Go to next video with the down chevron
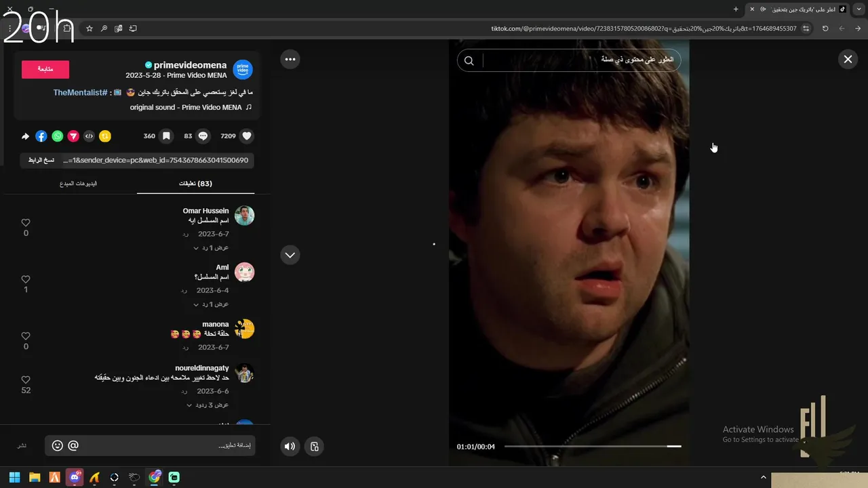 [x=290, y=255]
